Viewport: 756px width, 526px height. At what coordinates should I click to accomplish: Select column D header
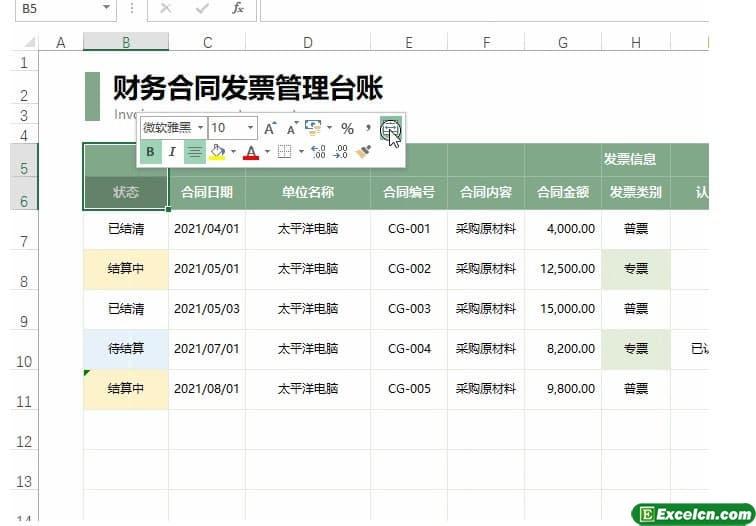coord(308,42)
